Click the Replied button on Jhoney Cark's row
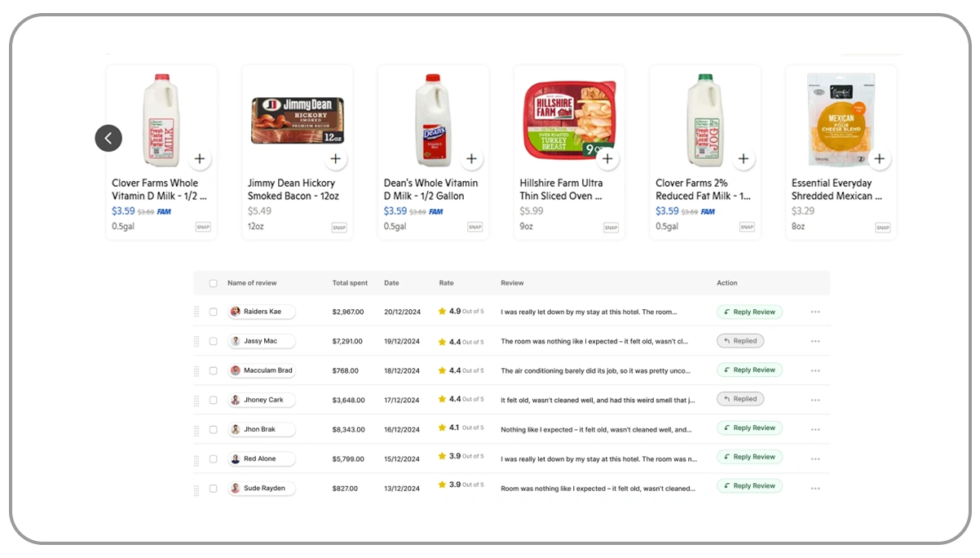Screen dimensions: 980x558 (740, 399)
